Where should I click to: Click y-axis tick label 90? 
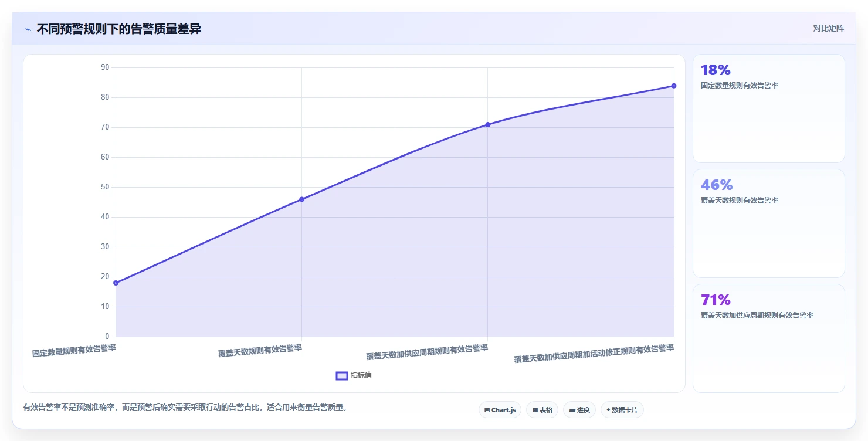tap(105, 67)
